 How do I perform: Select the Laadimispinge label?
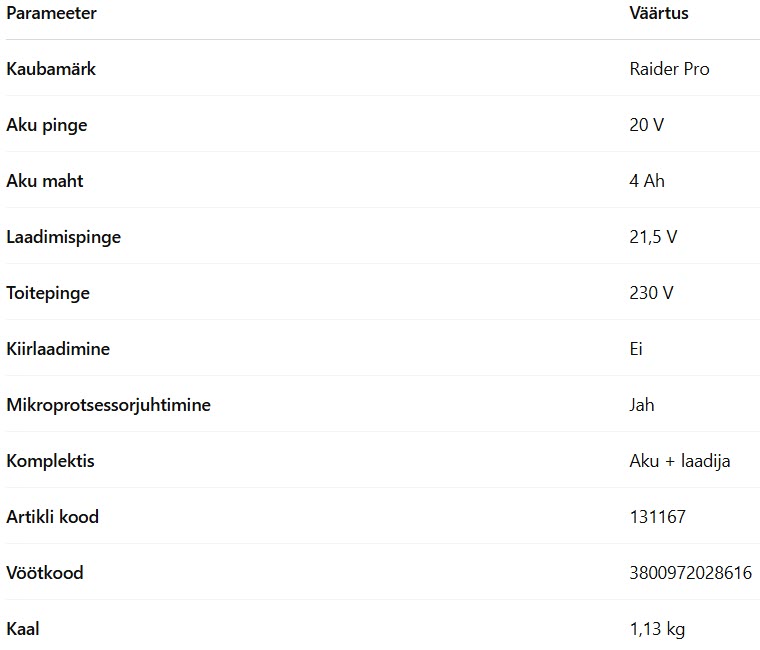click(x=63, y=237)
